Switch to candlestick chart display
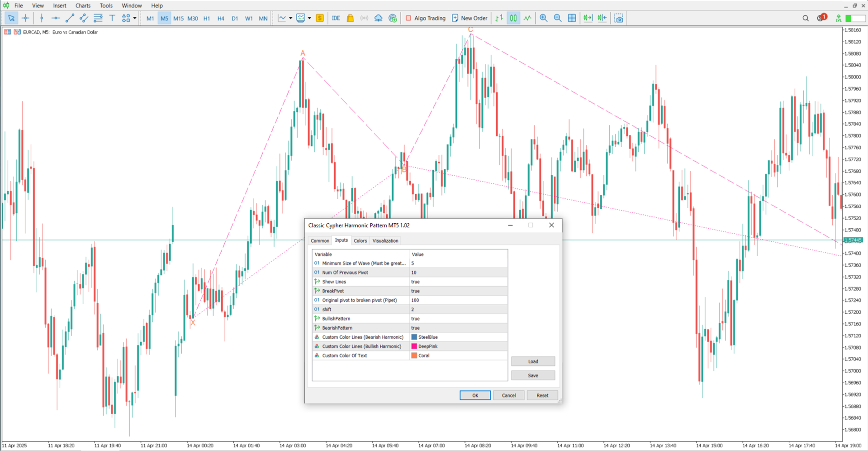Image resolution: width=868 pixels, height=451 pixels. pyautogui.click(x=513, y=18)
